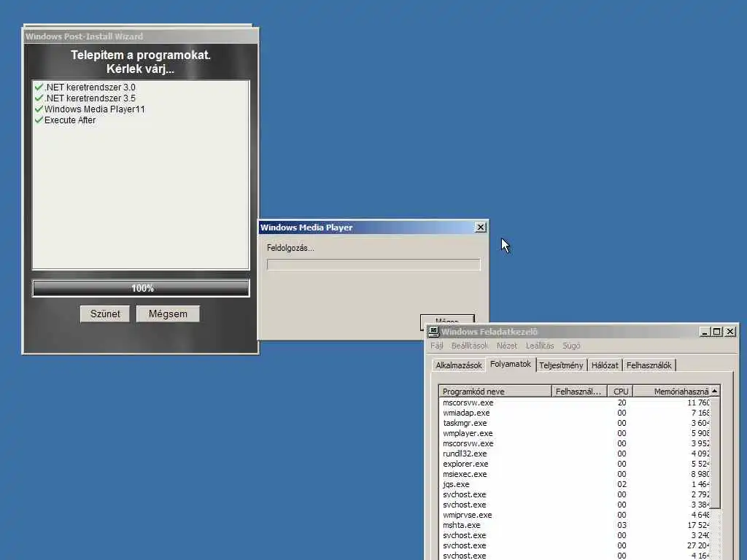This screenshot has height=560, width=747.
Task: Select the wmiprvse.exe process
Action: (x=575, y=515)
